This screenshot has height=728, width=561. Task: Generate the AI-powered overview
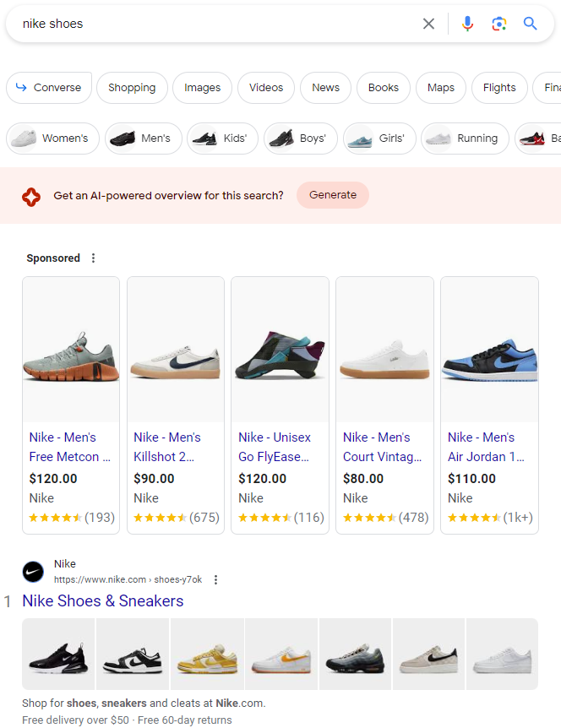click(x=332, y=194)
